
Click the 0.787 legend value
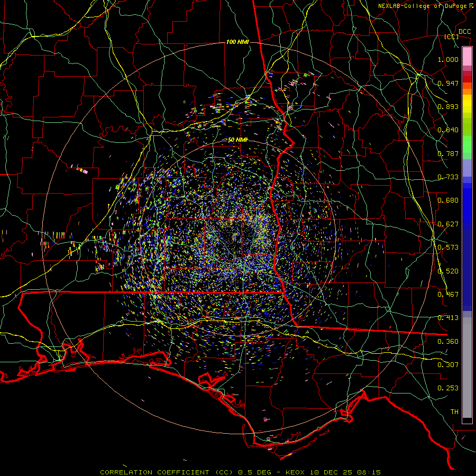tap(448, 153)
